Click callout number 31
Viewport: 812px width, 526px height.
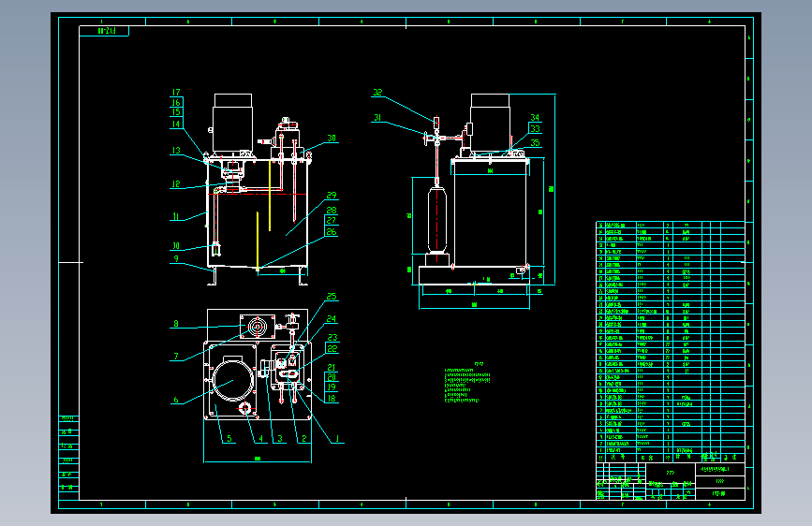click(x=377, y=118)
